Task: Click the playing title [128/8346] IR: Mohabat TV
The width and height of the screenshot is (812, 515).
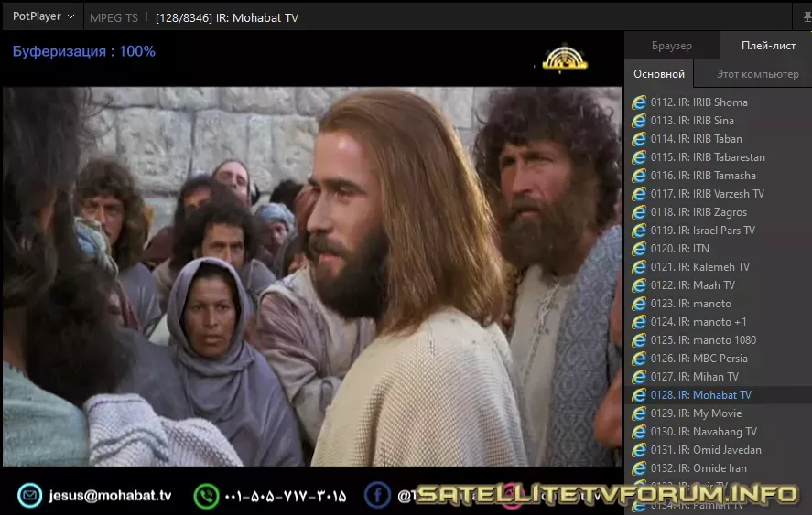Action: click(227, 17)
